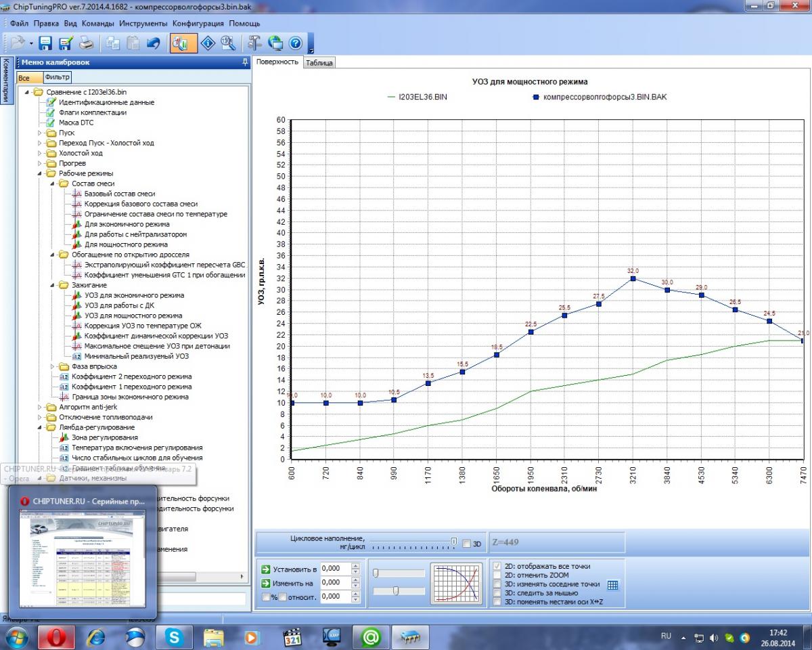
Task: Check '3D: следить за мышью' option
Action: [498, 592]
